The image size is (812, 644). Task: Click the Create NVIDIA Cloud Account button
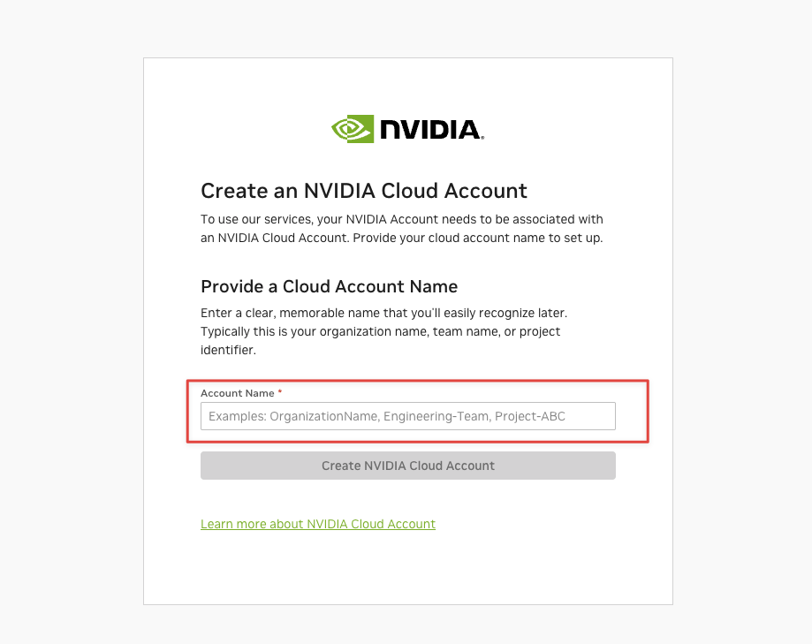408,466
